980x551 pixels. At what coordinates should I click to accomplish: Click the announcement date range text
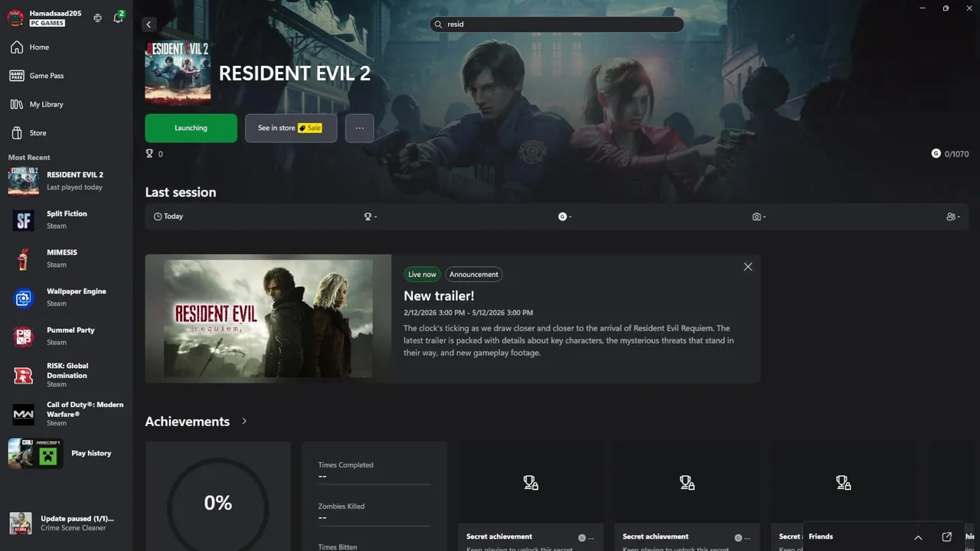pyautogui.click(x=469, y=312)
